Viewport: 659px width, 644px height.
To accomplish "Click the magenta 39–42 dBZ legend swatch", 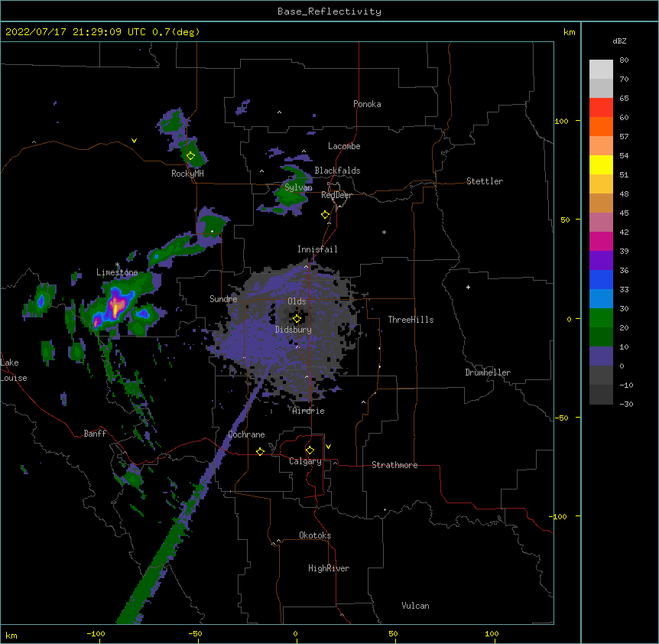I will pos(601,241).
